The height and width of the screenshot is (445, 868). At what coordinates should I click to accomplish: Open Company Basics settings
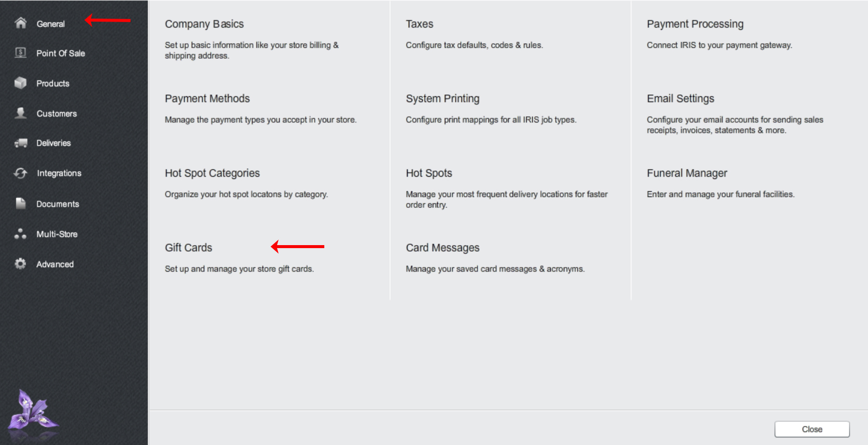(204, 24)
